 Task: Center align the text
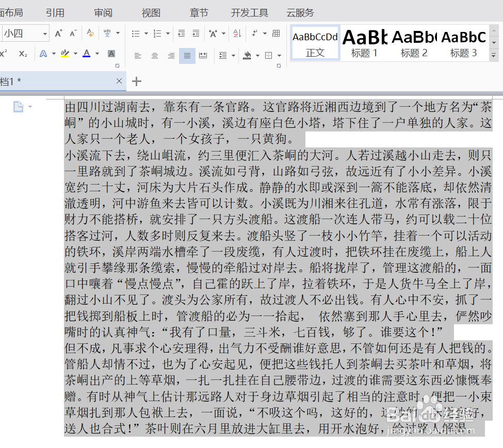click(x=155, y=56)
